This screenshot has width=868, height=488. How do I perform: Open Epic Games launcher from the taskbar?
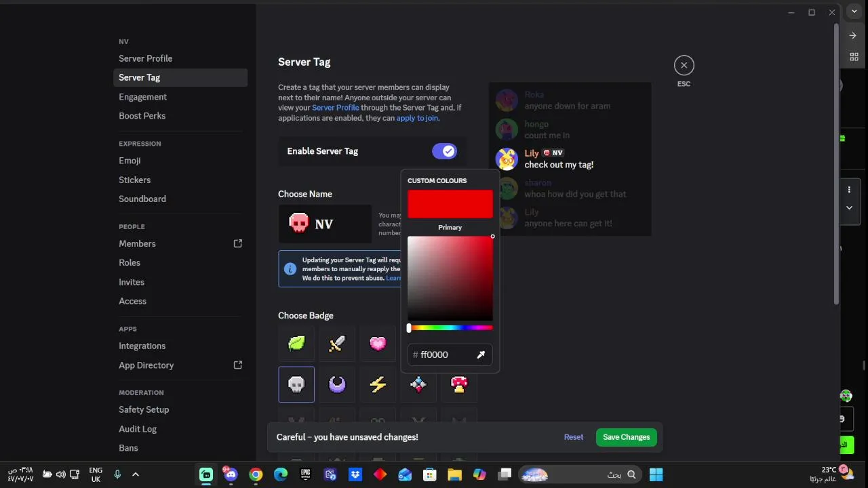click(306, 474)
